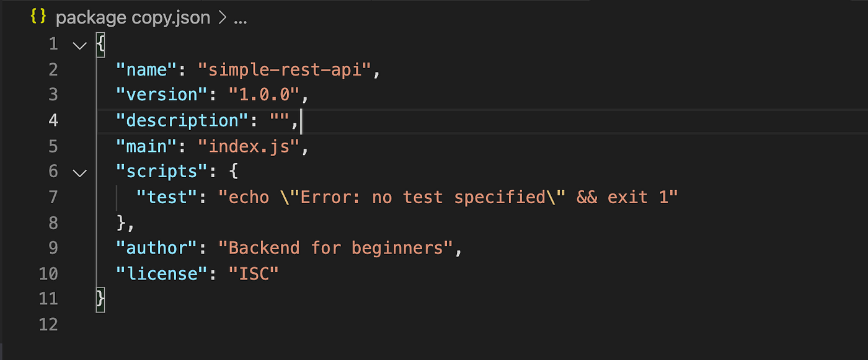Click line number 4 in the gutter
Viewport: 868px width, 360px height.
pos(53,120)
